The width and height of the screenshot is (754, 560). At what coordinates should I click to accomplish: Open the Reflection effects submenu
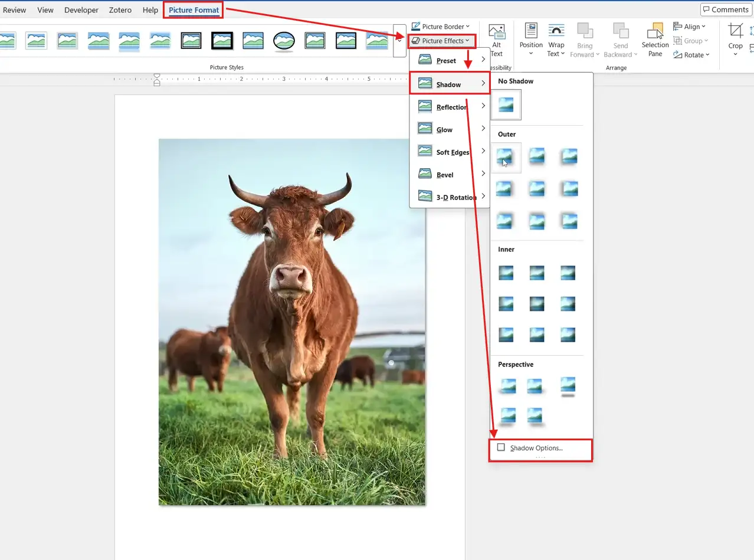450,107
